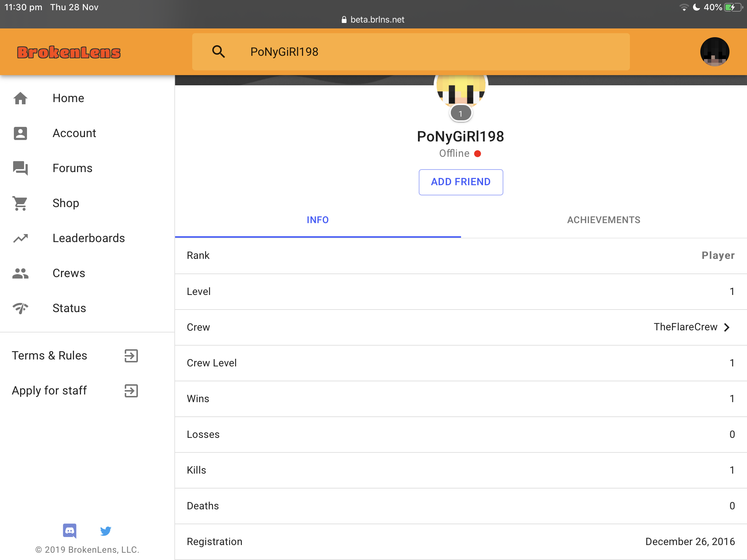This screenshot has height=560, width=747.
Task: Click the ADD FRIEND button
Action: click(x=461, y=182)
